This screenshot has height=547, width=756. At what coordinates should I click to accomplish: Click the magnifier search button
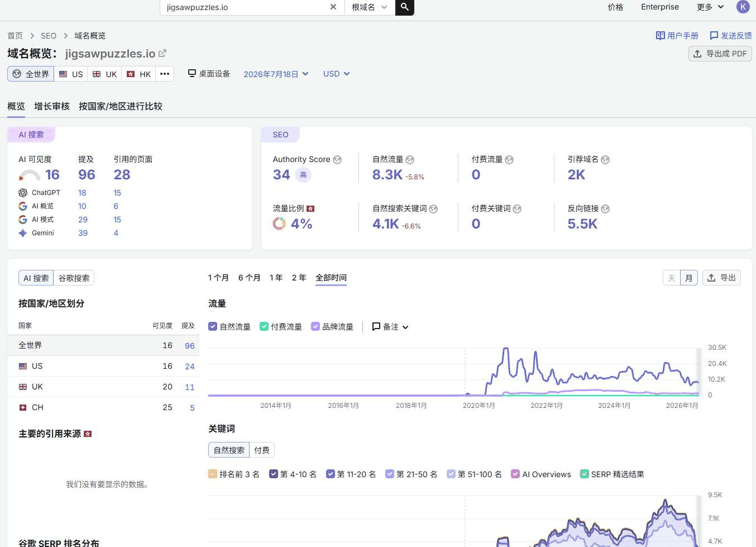405,7
